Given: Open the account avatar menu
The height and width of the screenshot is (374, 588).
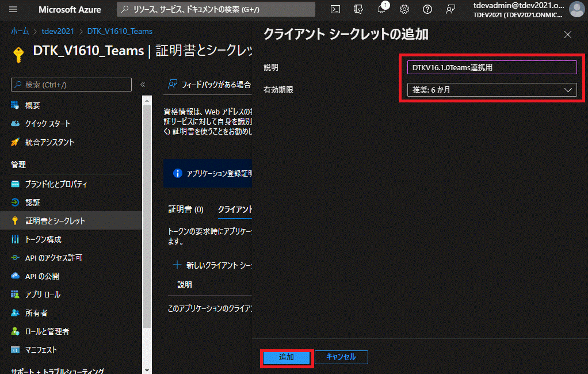Looking at the screenshot, I should (576, 9).
